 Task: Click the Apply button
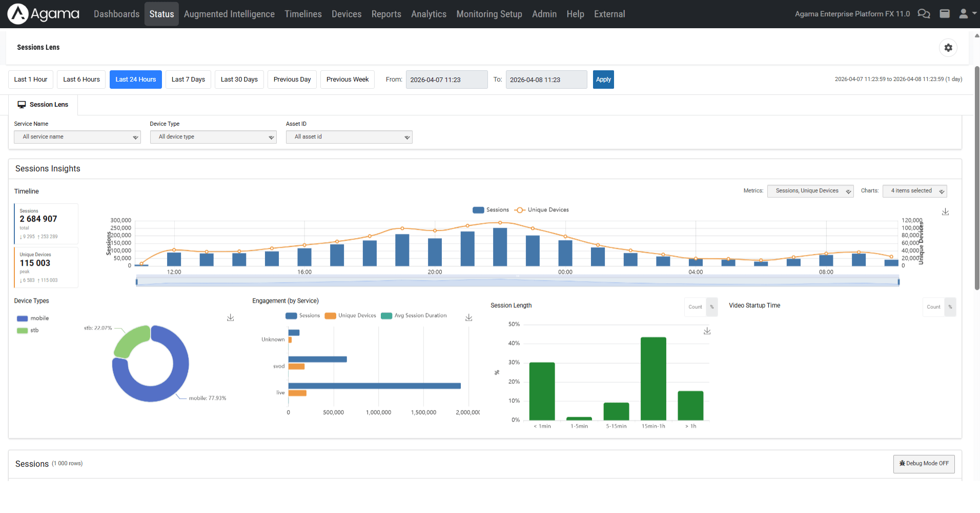coord(603,80)
